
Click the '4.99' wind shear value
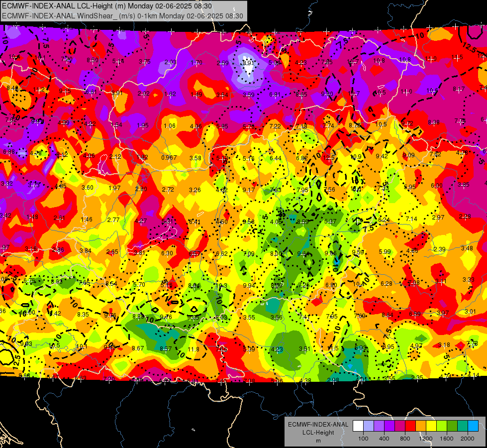coord(63,123)
